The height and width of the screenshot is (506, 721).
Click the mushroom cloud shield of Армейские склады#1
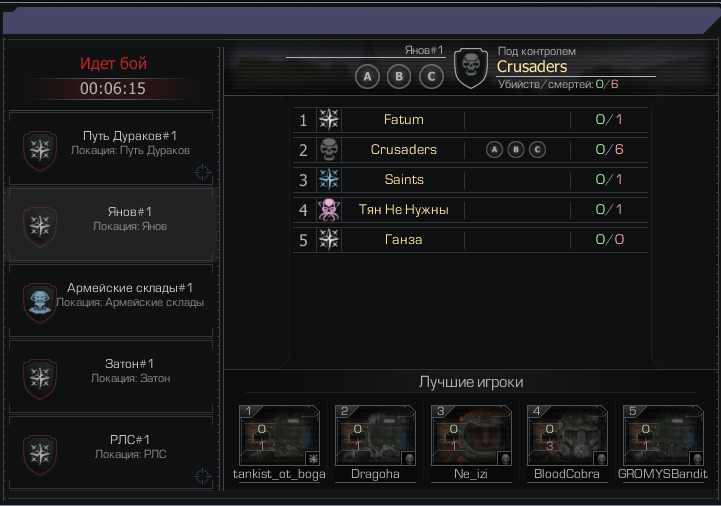(x=40, y=303)
